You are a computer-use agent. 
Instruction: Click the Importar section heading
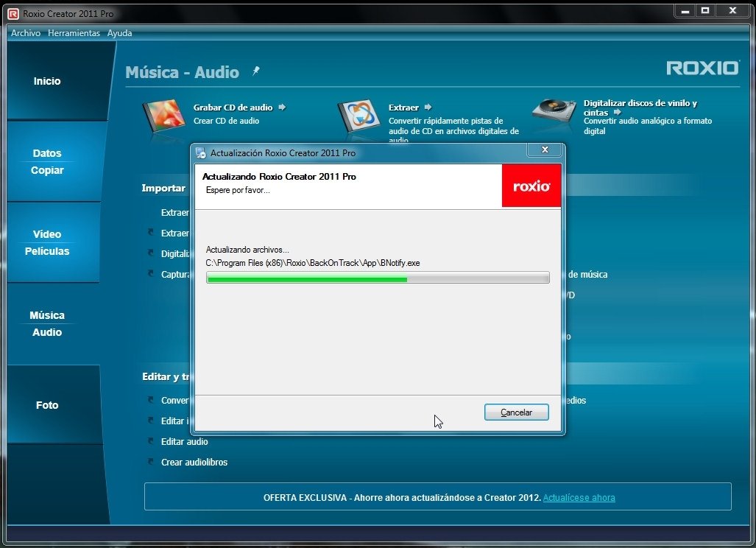tap(163, 188)
